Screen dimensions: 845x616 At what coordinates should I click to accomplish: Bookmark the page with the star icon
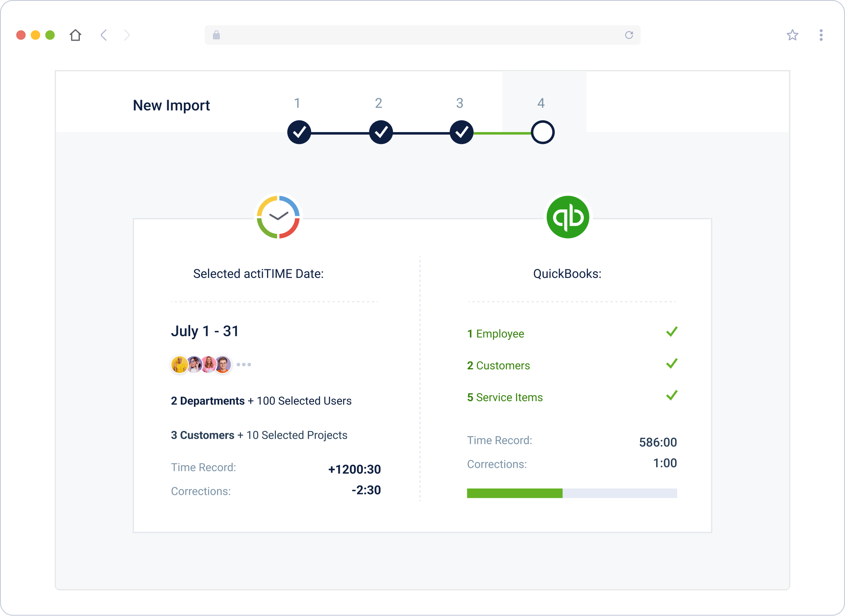(x=793, y=35)
